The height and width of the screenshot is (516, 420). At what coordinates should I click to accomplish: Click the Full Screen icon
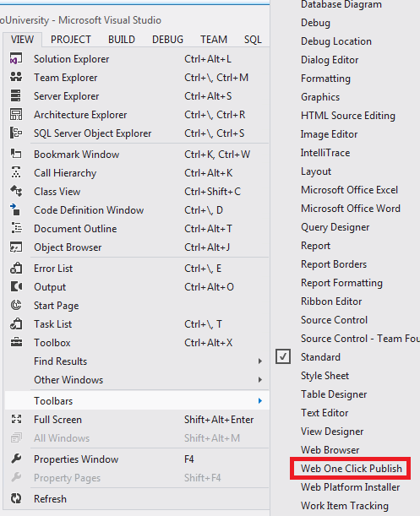[16, 419]
